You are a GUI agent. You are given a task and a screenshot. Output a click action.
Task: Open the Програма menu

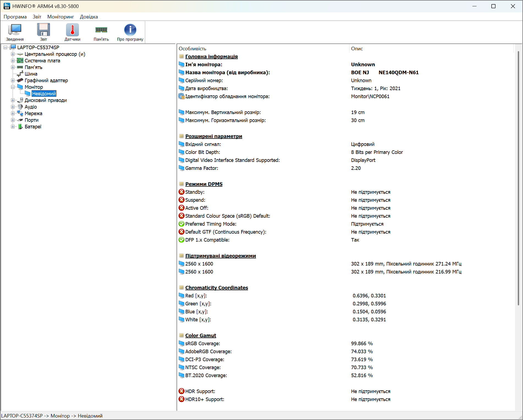click(x=15, y=17)
